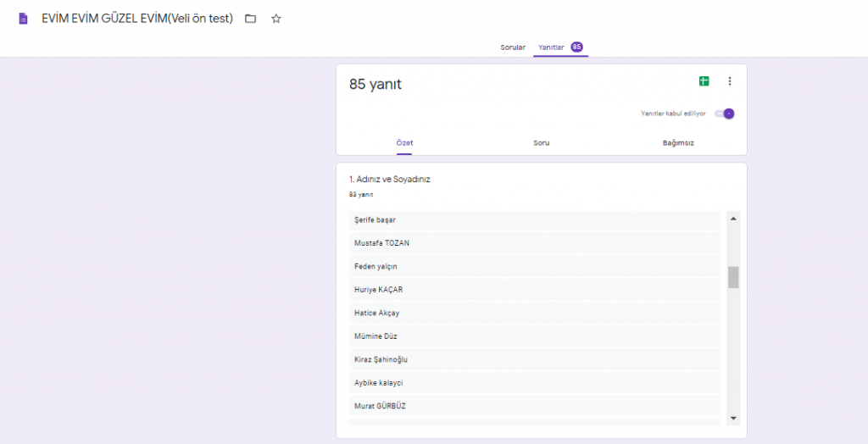Select the 'Şerife başar' response row

point(534,220)
